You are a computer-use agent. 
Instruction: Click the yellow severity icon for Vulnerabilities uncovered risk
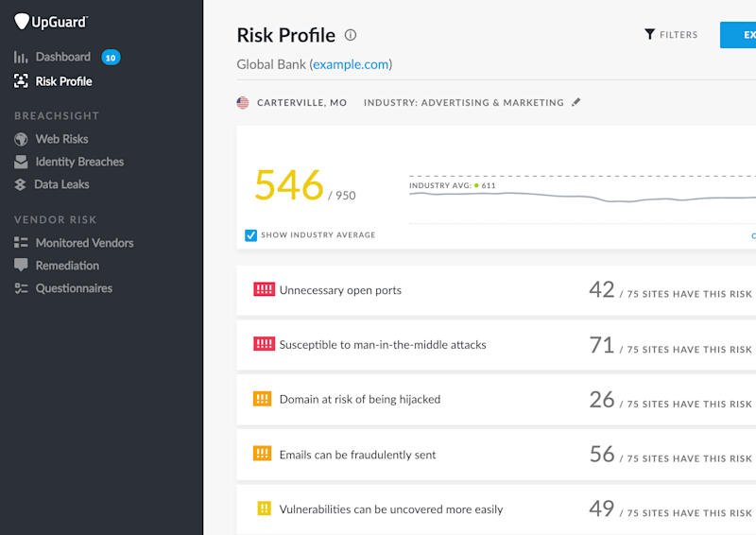(265, 509)
